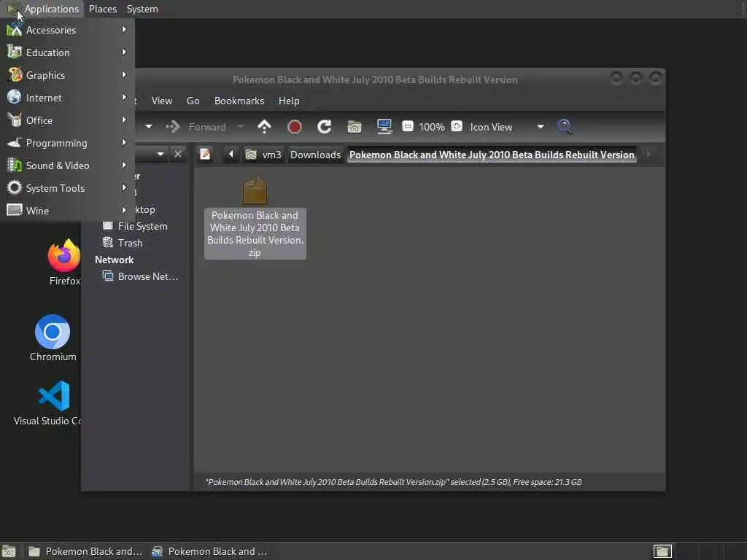Open the Icon View mode dropdown

coord(506,127)
